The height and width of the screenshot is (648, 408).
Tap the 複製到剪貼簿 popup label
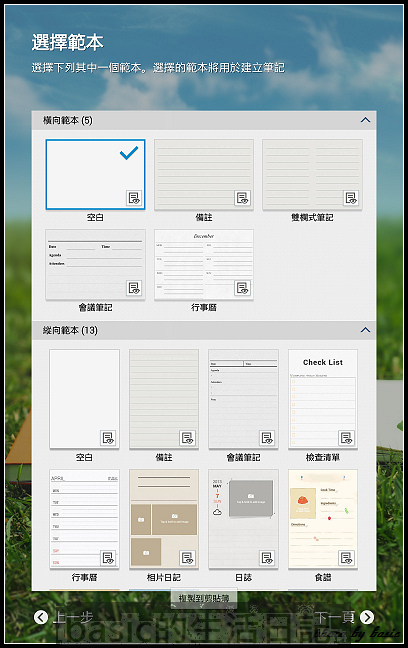(204, 598)
